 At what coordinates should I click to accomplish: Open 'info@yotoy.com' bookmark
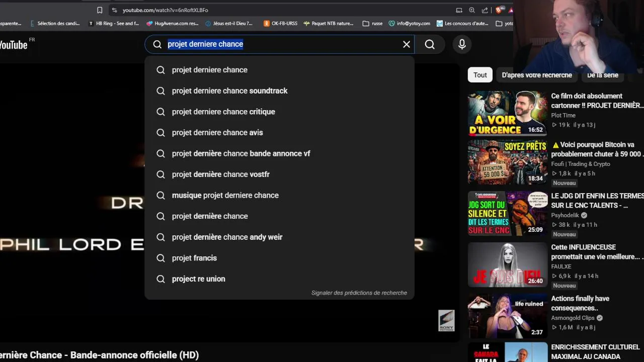pyautogui.click(x=409, y=23)
